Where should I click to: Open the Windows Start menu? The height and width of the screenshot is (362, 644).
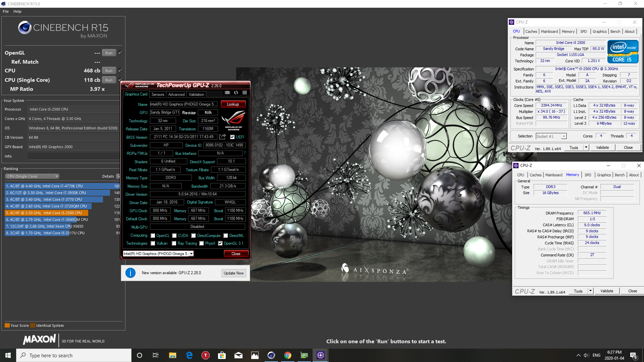[8, 355]
